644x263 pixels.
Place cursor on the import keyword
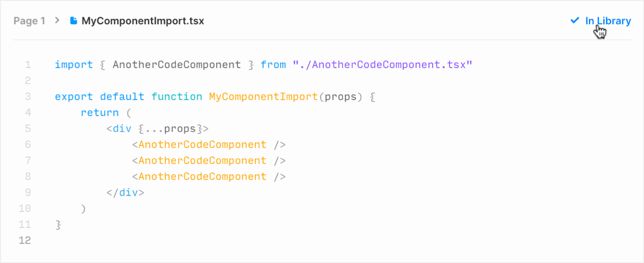tap(74, 65)
